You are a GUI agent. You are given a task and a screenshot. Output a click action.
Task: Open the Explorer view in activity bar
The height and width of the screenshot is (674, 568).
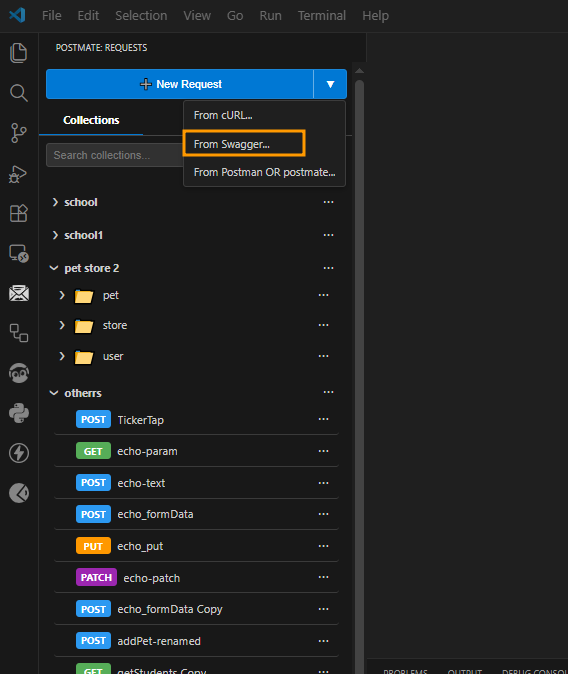18,53
